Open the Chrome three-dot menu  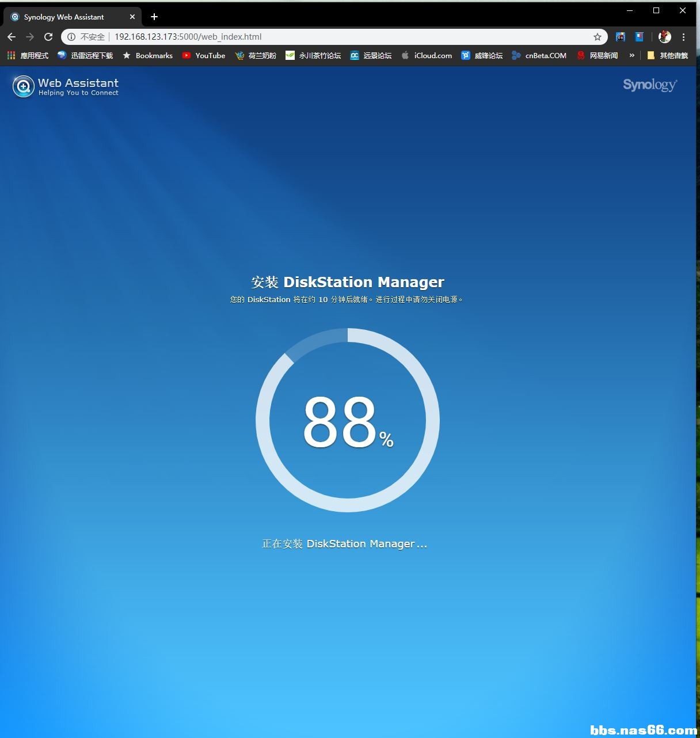pos(683,37)
